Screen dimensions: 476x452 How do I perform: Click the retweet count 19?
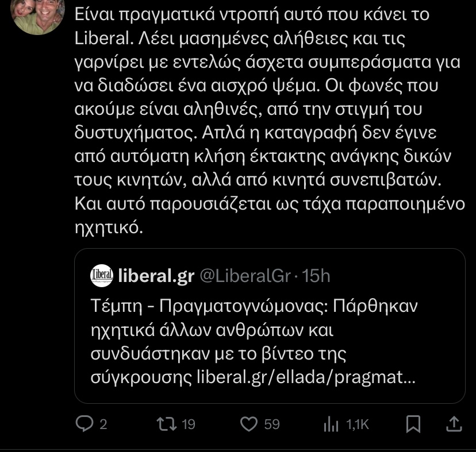(188, 424)
